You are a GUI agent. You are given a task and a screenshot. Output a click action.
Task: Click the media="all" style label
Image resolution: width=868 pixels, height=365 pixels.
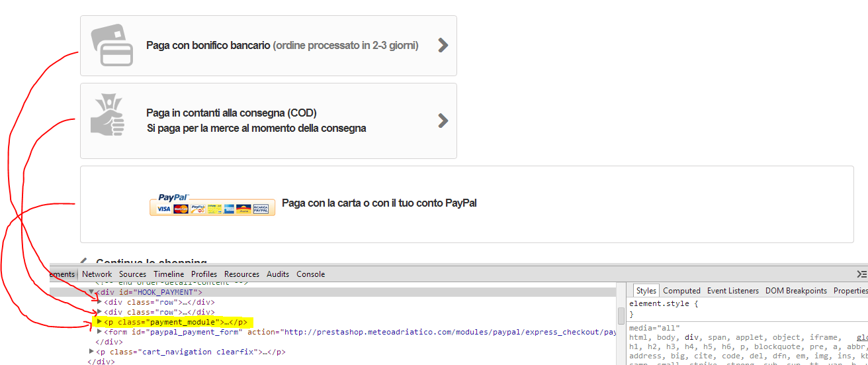(x=654, y=328)
